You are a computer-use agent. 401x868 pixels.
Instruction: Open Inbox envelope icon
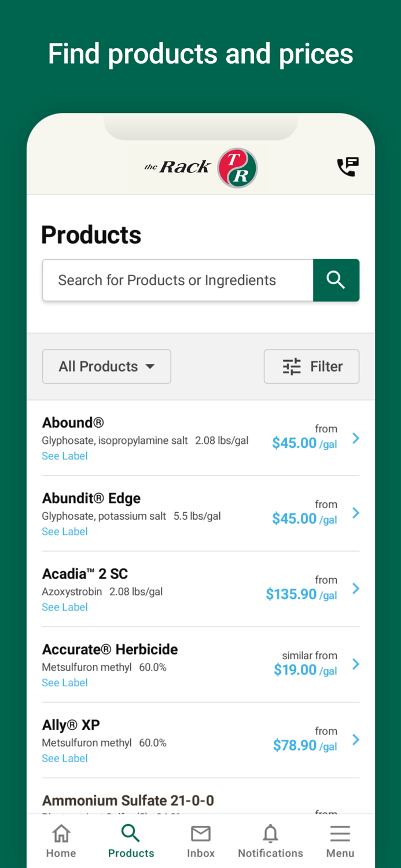(x=201, y=834)
